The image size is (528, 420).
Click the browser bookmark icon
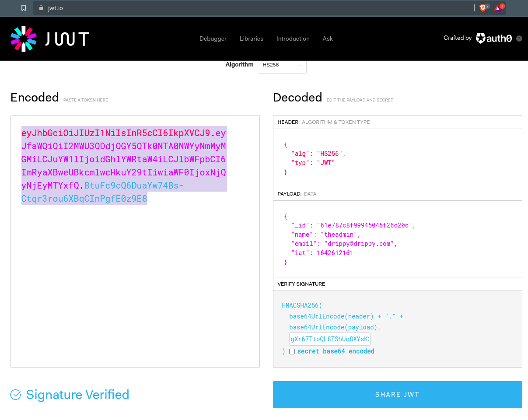pos(24,8)
